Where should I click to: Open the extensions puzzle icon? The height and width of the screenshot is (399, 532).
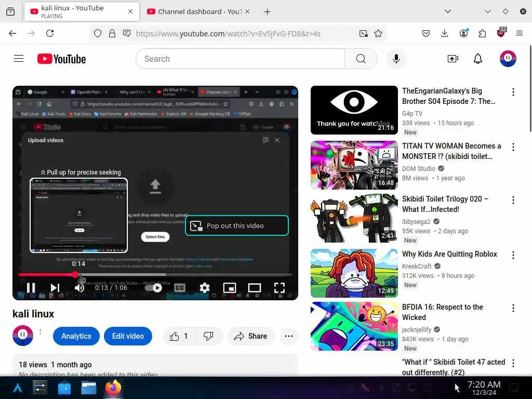(x=482, y=33)
